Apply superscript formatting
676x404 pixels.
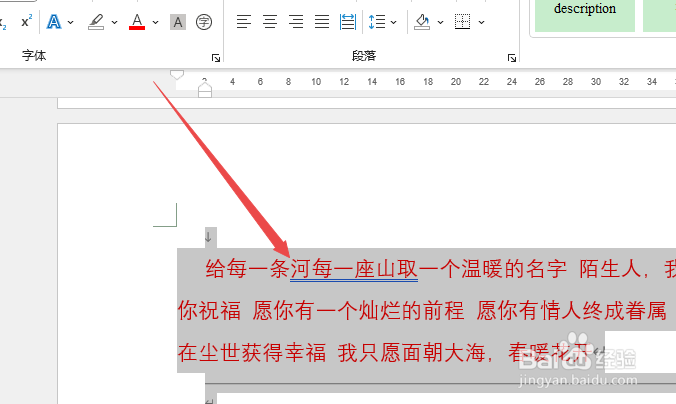coord(27,22)
